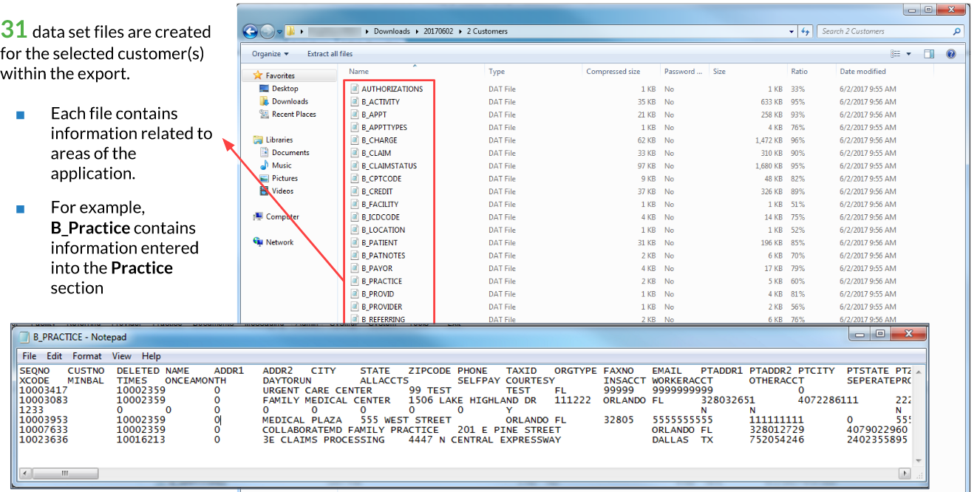
Task: Open Notepad Edit menu
Action: pos(54,356)
